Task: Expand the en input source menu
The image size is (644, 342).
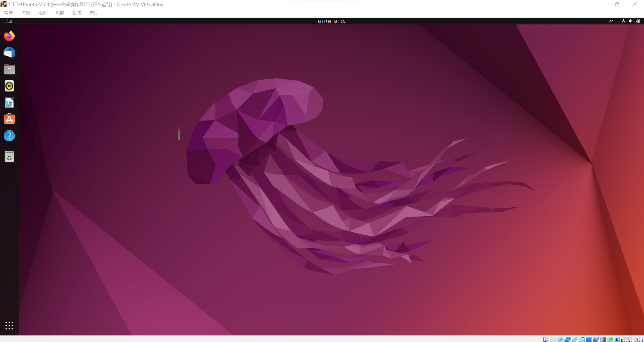Action: coord(611,21)
